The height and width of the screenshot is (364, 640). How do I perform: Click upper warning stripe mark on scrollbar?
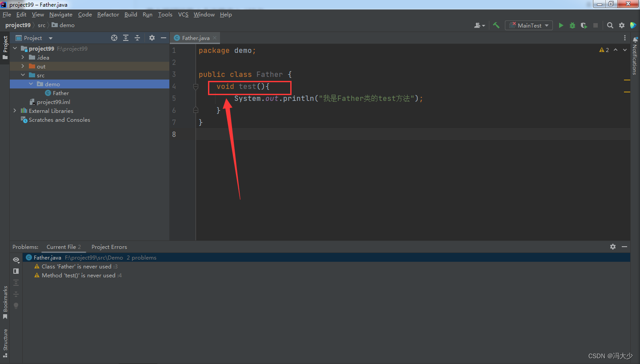click(x=627, y=80)
